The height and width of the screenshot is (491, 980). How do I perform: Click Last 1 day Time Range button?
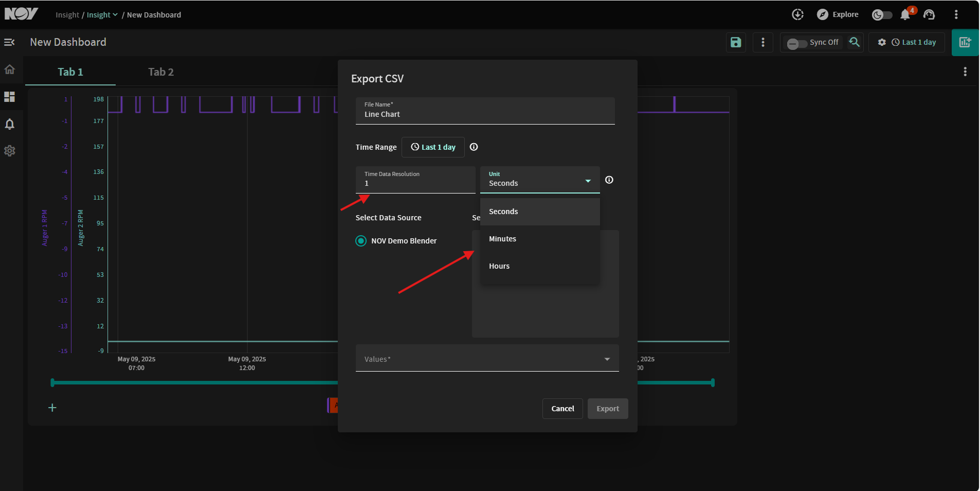(x=433, y=147)
